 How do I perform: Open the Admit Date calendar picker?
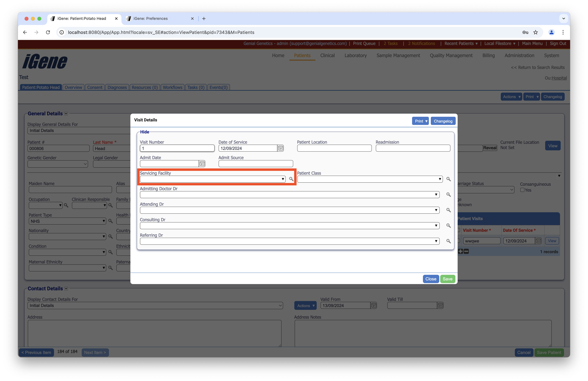tap(202, 164)
